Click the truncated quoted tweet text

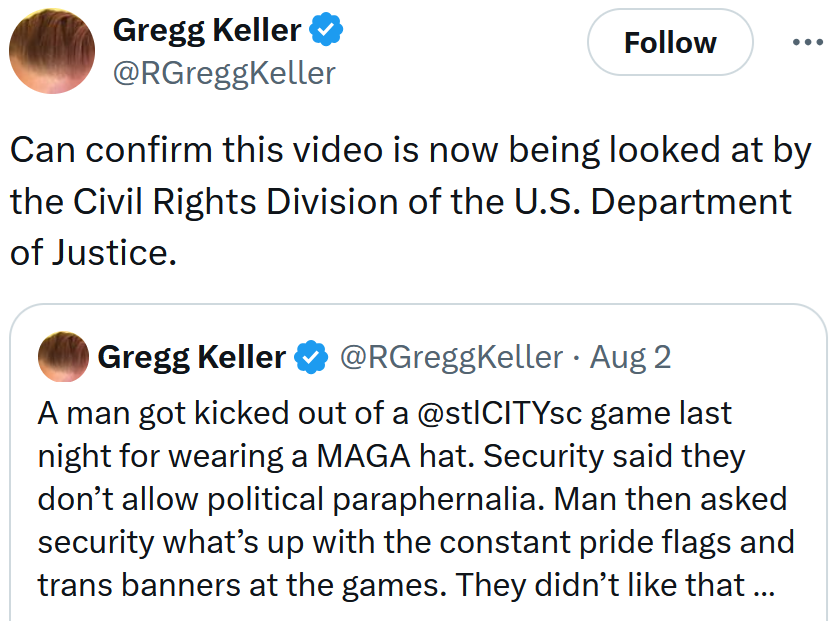point(400,494)
